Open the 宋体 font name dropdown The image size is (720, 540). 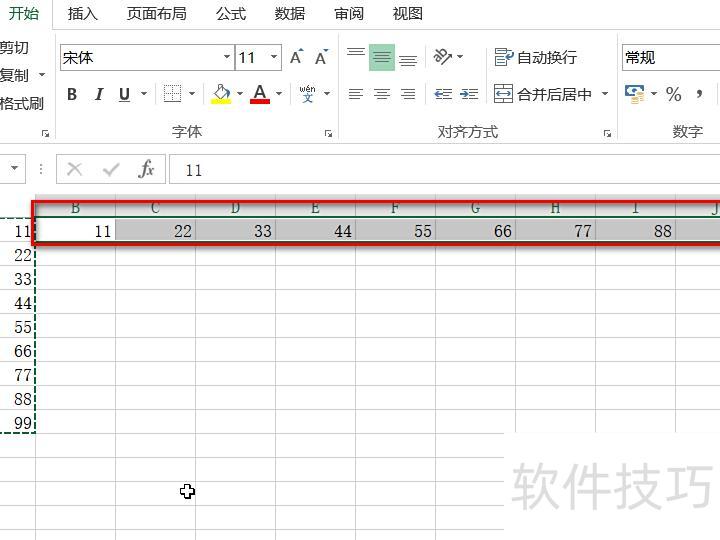[227, 57]
